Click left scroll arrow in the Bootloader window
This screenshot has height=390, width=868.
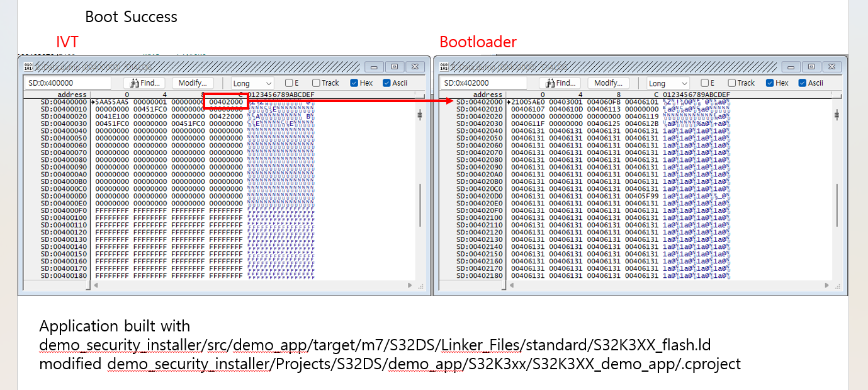click(513, 285)
